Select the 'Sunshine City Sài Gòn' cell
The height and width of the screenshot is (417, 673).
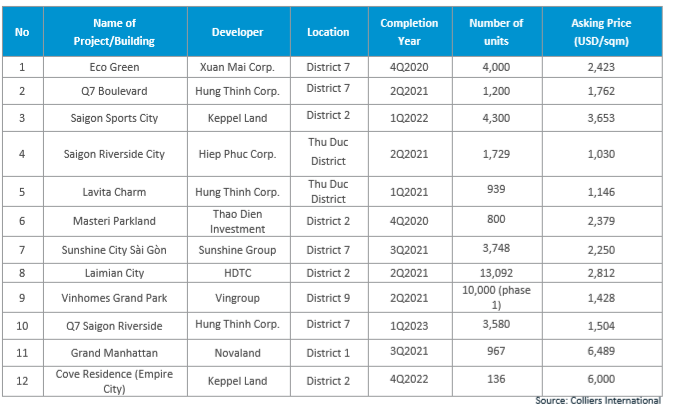pos(115,250)
